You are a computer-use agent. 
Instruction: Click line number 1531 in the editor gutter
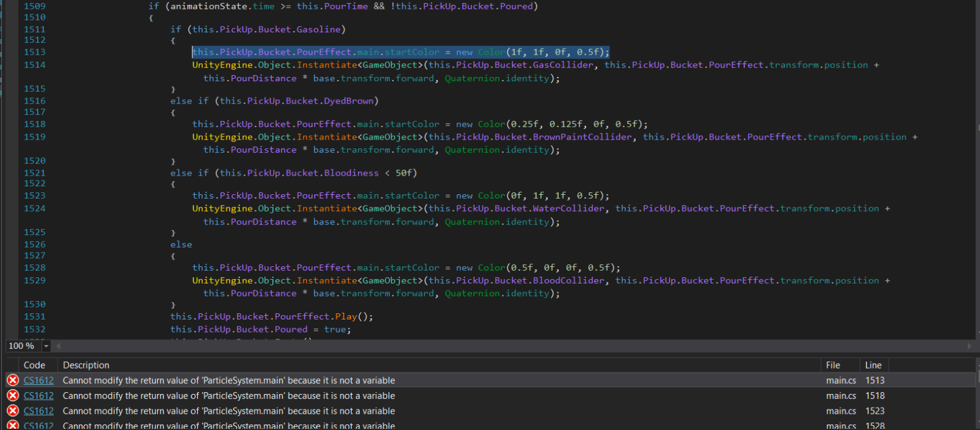35,316
